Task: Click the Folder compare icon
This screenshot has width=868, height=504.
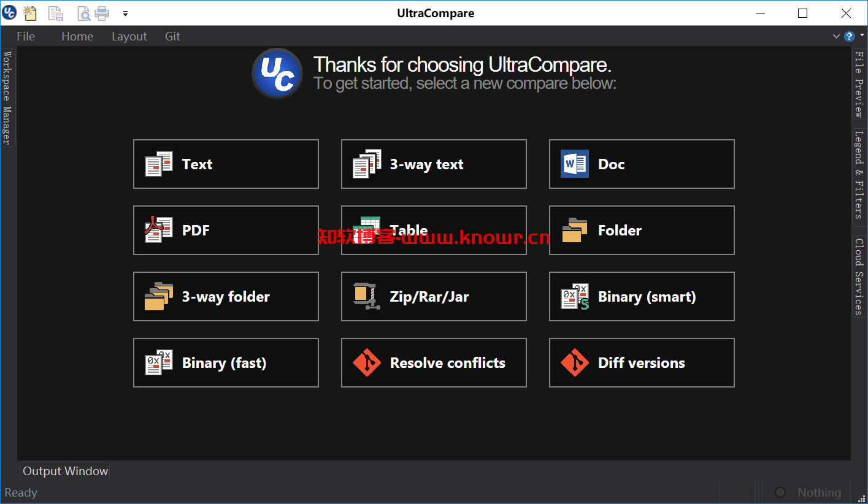Action: (x=575, y=230)
